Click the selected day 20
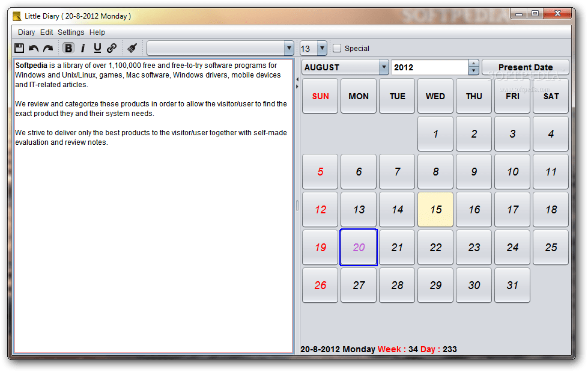 coord(359,248)
